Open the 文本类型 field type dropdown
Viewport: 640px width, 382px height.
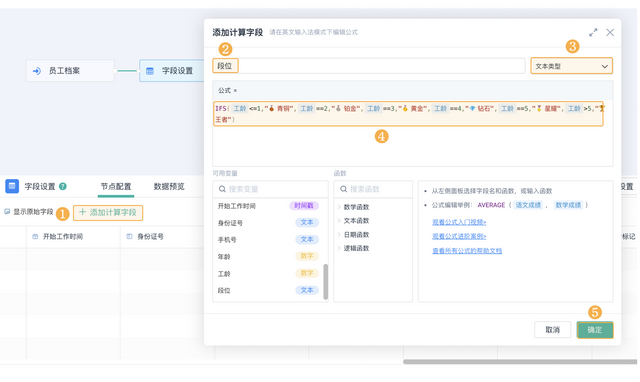(571, 66)
